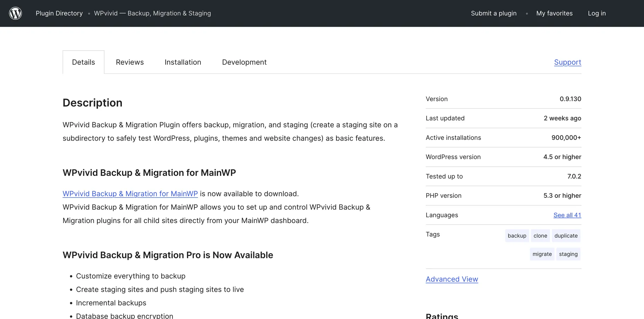Viewport: 644px width, 319px height.
Task: Click Create staging sites bullet item
Action: click(x=160, y=290)
